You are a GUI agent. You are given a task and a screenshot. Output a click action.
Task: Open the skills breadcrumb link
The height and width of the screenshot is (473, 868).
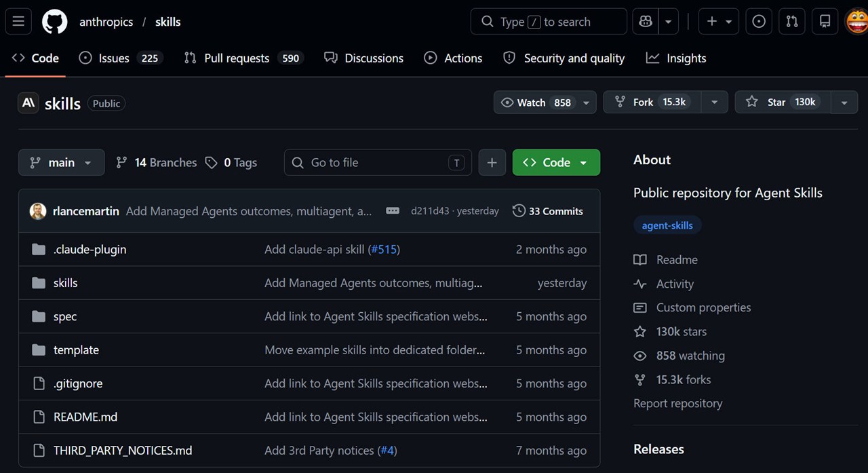pos(167,22)
